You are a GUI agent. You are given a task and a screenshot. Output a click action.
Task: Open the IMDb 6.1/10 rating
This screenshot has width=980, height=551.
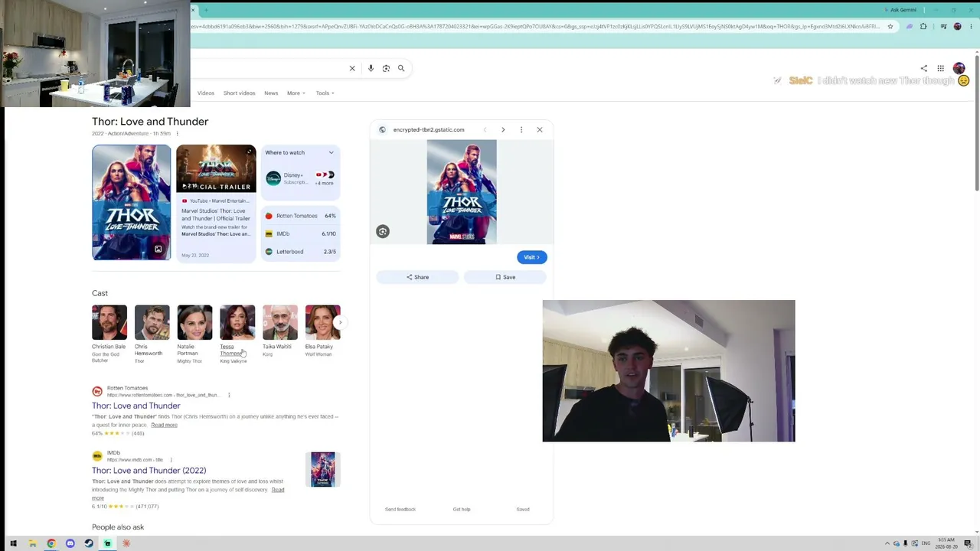click(x=301, y=233)
